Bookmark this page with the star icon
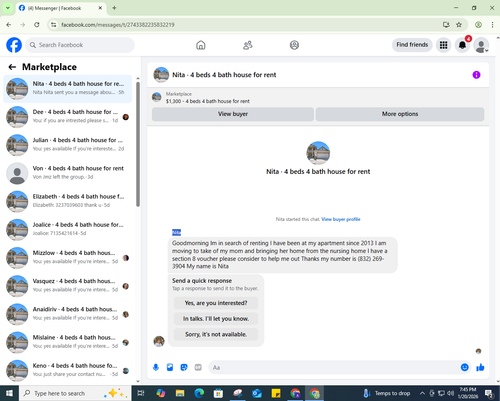This screenshot has width=500, height=401. (x=459, y=25)
